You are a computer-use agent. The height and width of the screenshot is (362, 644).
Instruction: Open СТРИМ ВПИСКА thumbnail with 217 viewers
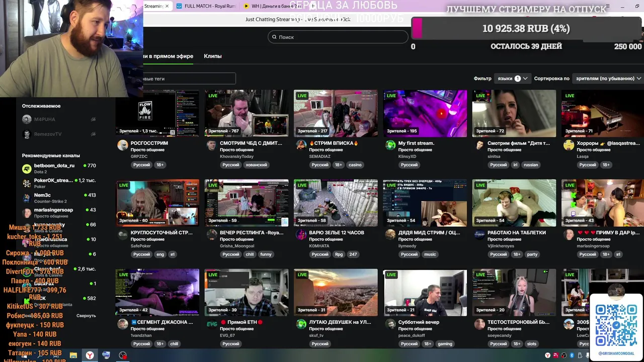coord(336,113)
